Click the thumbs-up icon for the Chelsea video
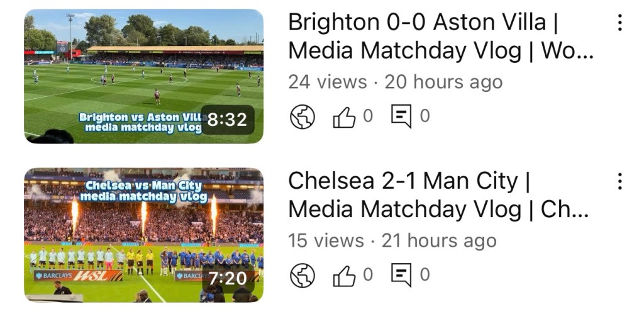The image size is (644, 314). [344, 275]
